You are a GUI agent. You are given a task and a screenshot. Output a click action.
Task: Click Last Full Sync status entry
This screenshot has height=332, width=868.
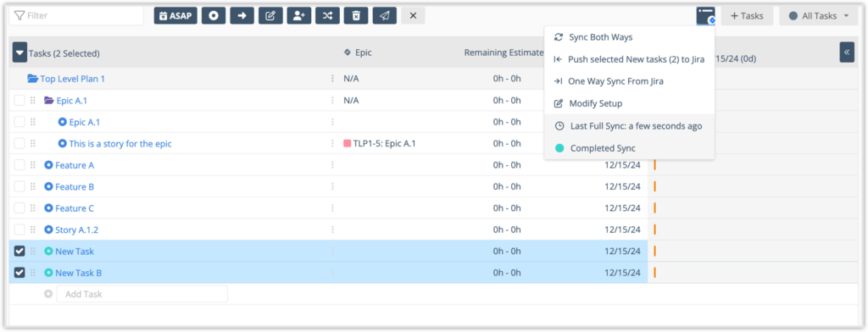630,126
